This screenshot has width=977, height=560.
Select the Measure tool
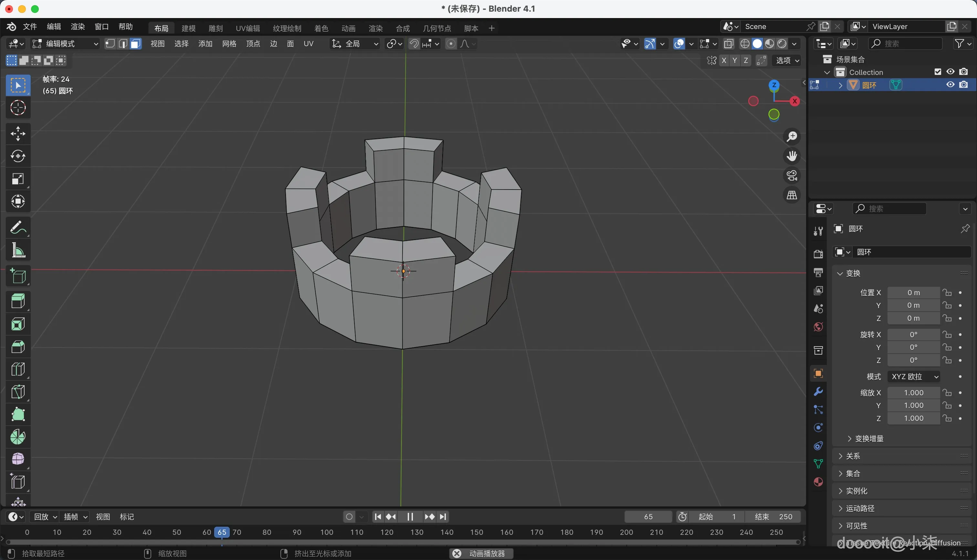[x=18, y=250]
